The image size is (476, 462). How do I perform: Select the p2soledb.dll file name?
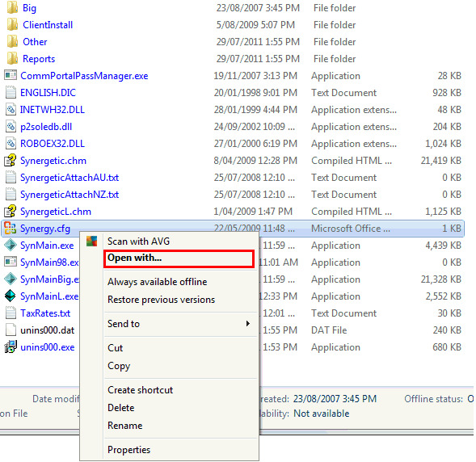pyautogui.click(x=46, y=127)
